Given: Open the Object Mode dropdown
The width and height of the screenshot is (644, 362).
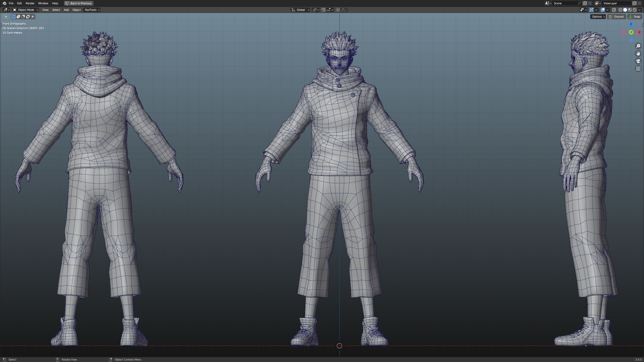Looking at the screenshot, I should [25, 10].
